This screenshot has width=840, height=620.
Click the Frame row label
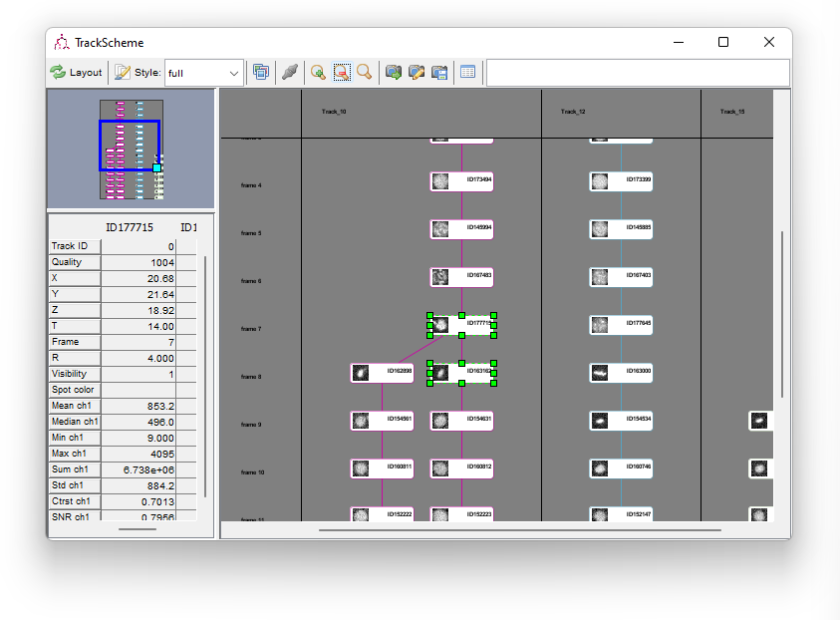(75, 342)
